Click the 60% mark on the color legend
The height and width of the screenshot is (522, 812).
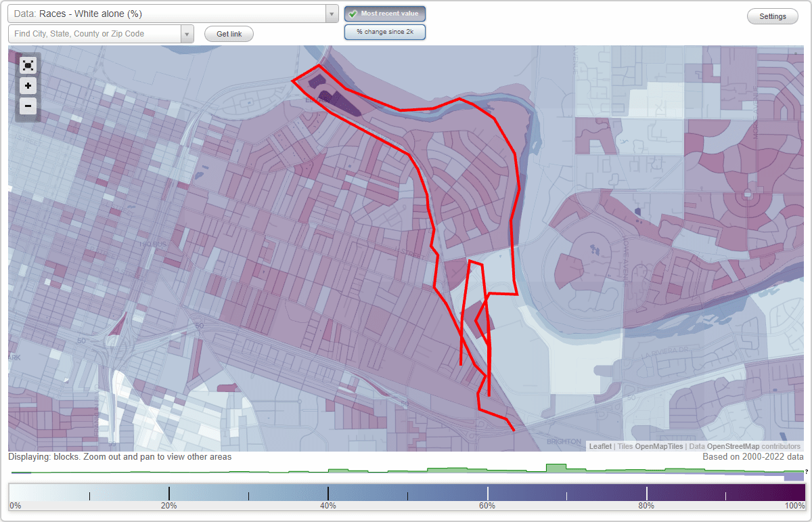tap(487, 494)
